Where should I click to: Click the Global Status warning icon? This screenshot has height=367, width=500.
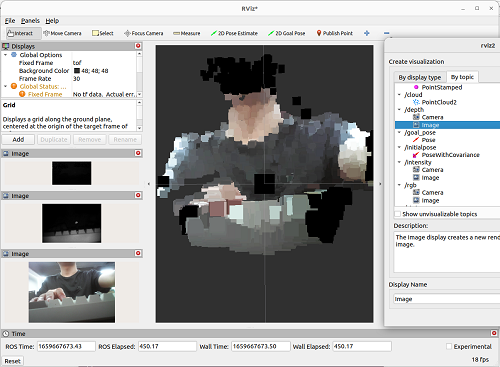pyautogui.click(x=14, y=86)
